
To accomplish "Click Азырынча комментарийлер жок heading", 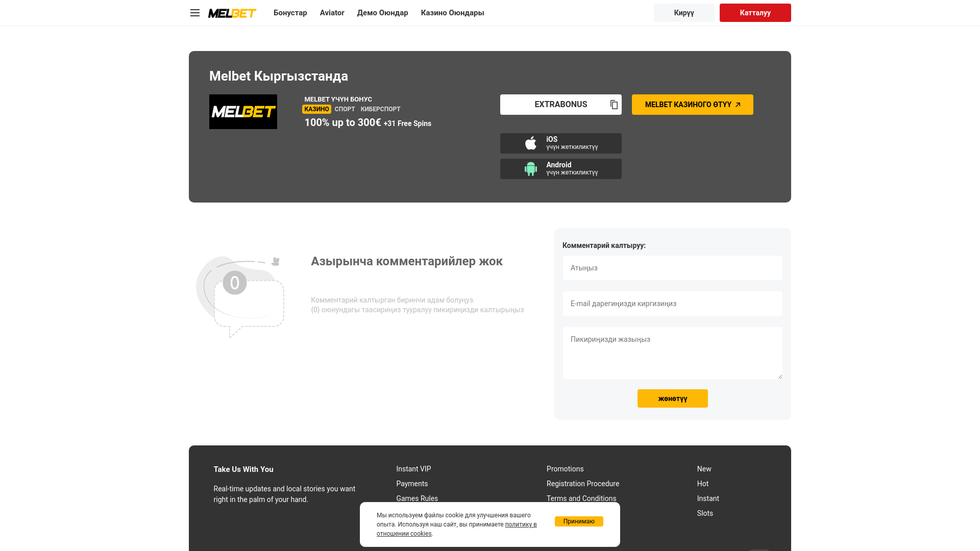I will point(407,261).
